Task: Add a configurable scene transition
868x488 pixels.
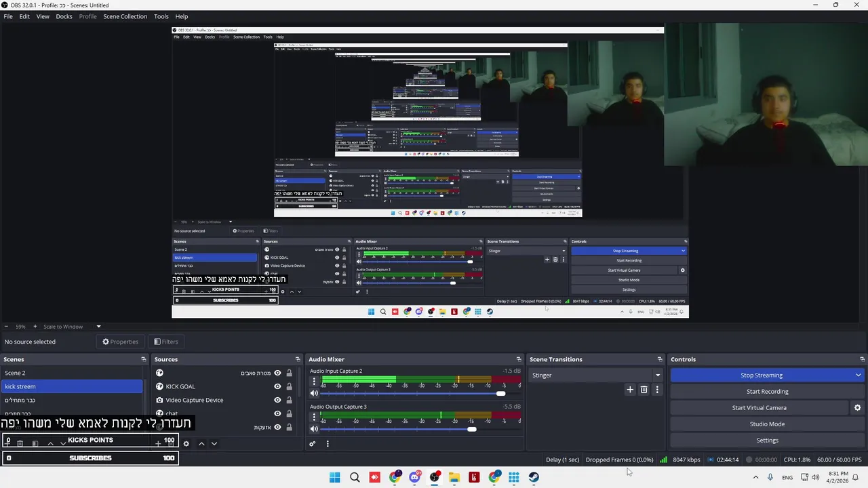Action: click(630, 390)
